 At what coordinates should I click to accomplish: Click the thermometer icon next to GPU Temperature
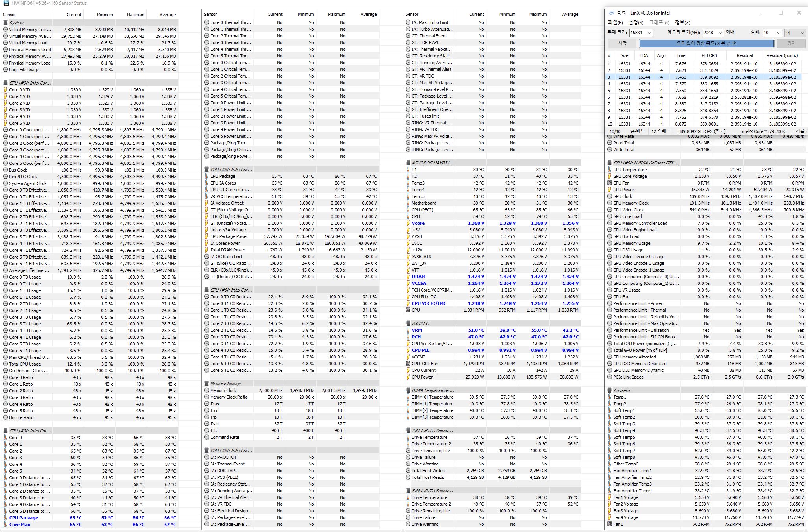point(610,170)
